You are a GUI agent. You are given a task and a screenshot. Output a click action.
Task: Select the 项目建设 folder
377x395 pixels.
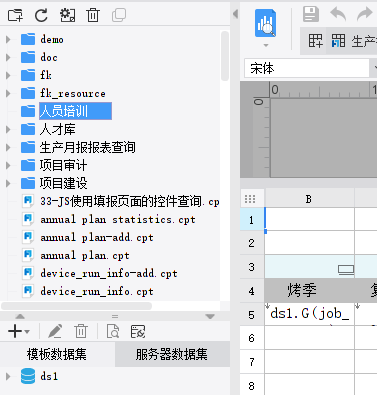point(63,183)
